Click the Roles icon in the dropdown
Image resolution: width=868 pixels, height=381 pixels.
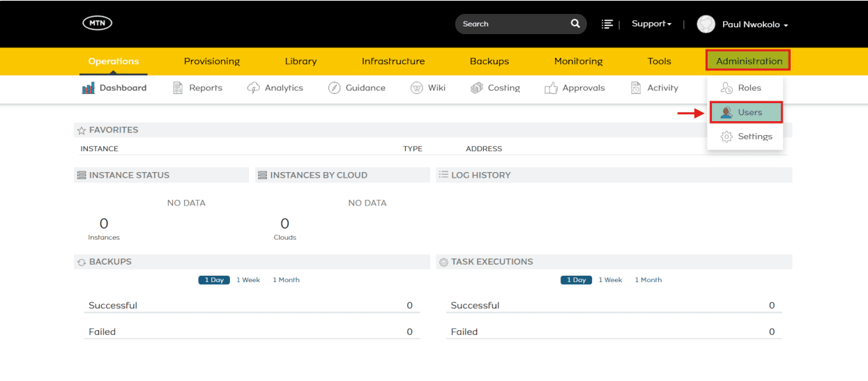click(x=726, y=88)
